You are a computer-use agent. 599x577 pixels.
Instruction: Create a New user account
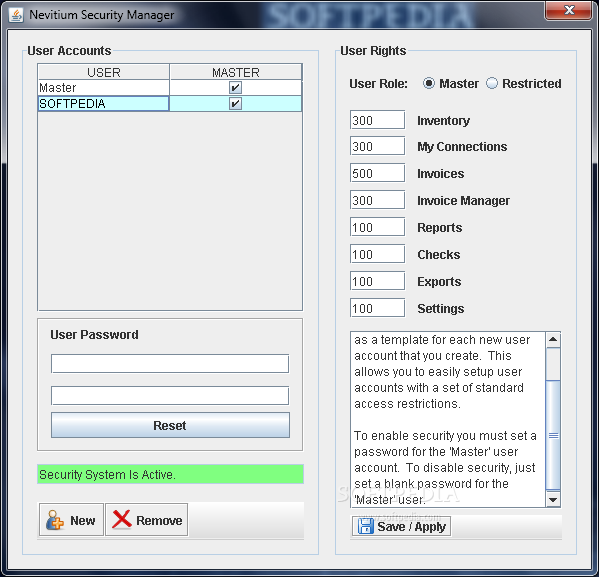(x=71, y=520)
